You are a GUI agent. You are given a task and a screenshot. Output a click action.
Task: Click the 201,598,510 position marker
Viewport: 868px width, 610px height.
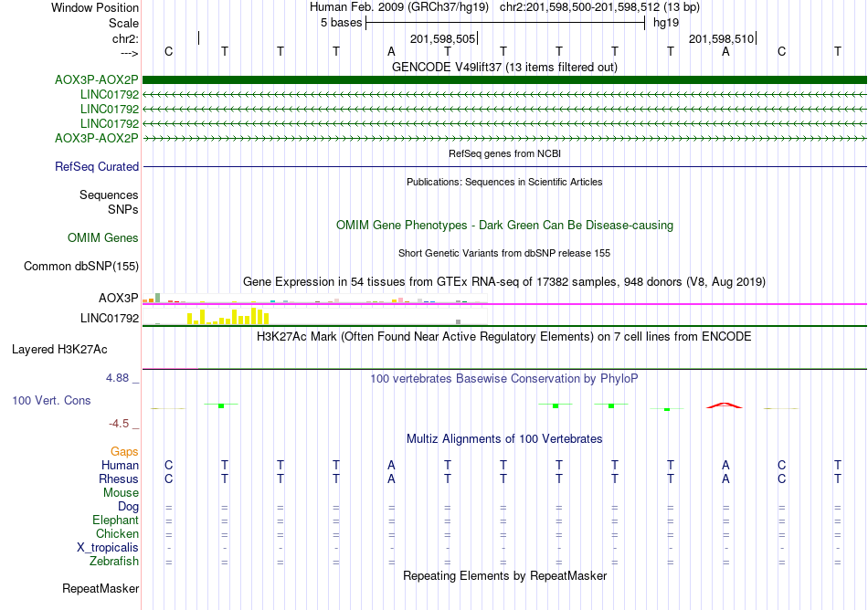(723, 38)
